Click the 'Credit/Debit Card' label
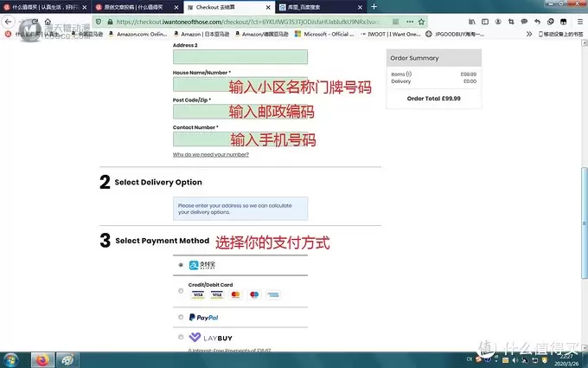588x368 pixels. click(x=210, y=285)
